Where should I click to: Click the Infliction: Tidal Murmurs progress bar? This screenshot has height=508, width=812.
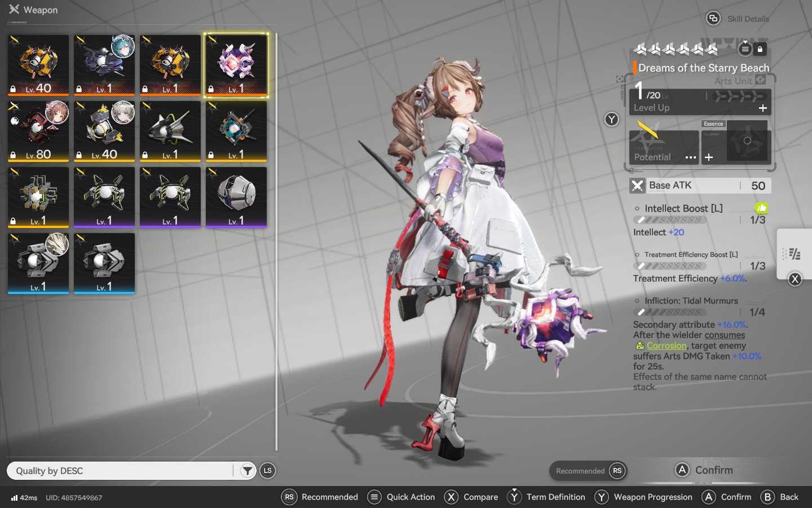[x=670, y=312]
